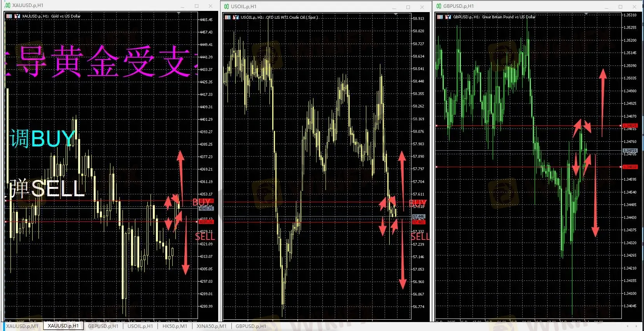Click the left scroll arrow of the chart tabs bar

pos(627,326)
